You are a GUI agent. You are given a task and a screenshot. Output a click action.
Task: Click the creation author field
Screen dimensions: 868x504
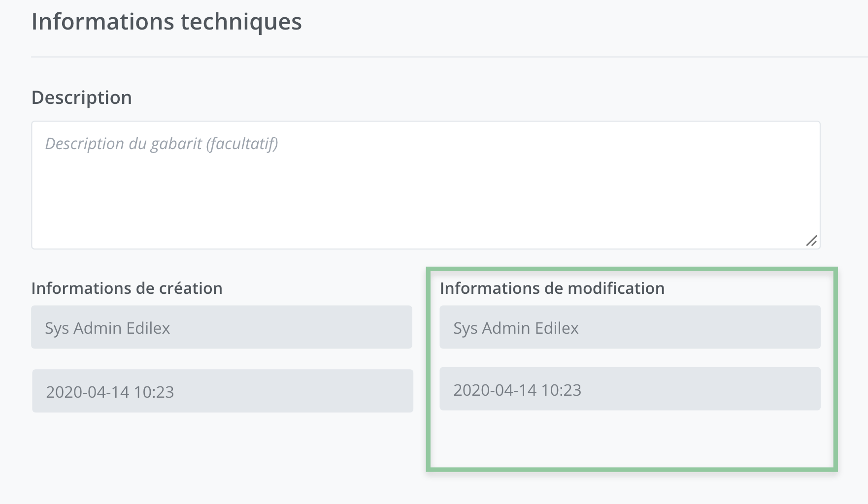pyautogui.click(x=221, y=327)
